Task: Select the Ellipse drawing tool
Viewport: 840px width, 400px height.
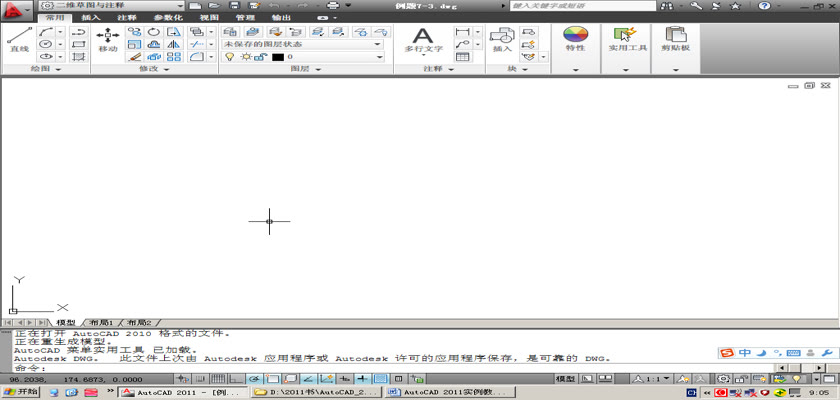Action: coord(46,56)
